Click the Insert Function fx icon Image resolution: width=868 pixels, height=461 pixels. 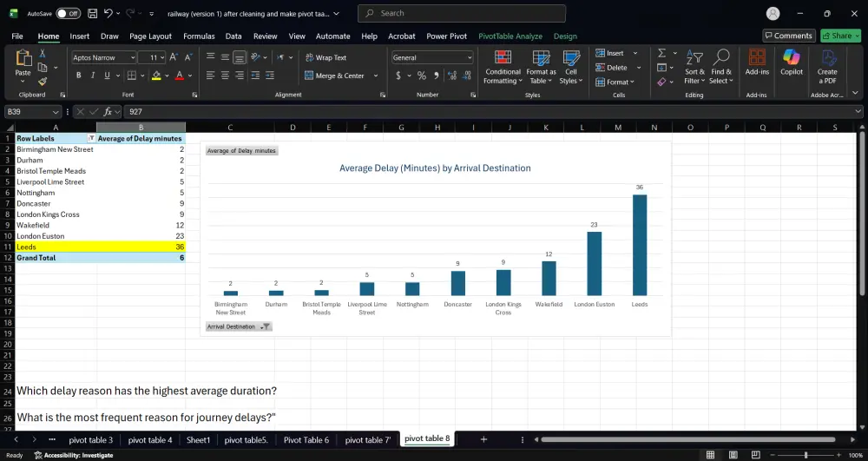coord(108,112)
